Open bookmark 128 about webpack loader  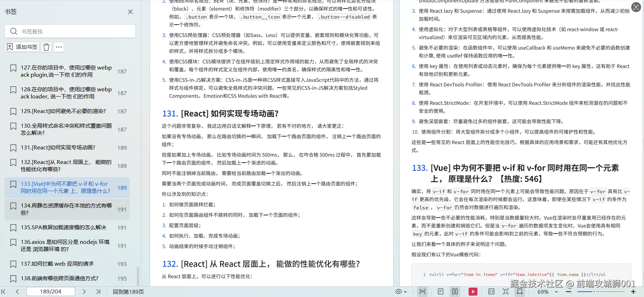click(x=67, y=93)
